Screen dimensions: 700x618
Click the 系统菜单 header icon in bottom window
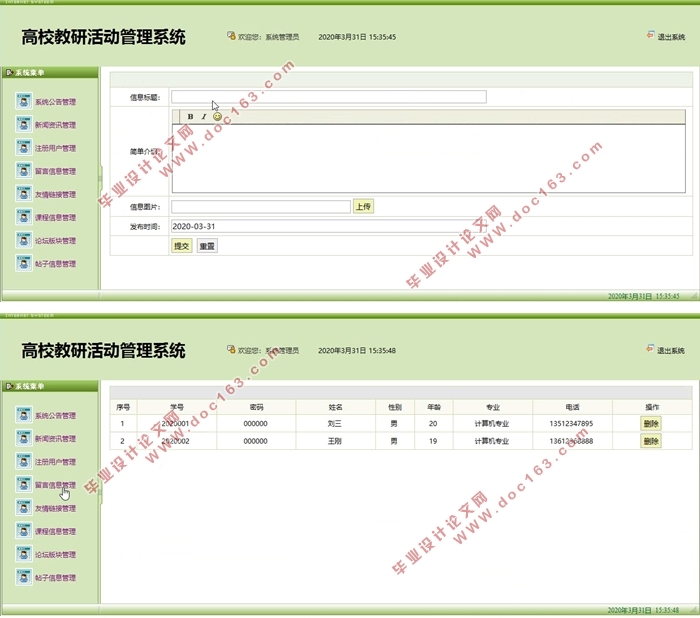click(9, 386)
